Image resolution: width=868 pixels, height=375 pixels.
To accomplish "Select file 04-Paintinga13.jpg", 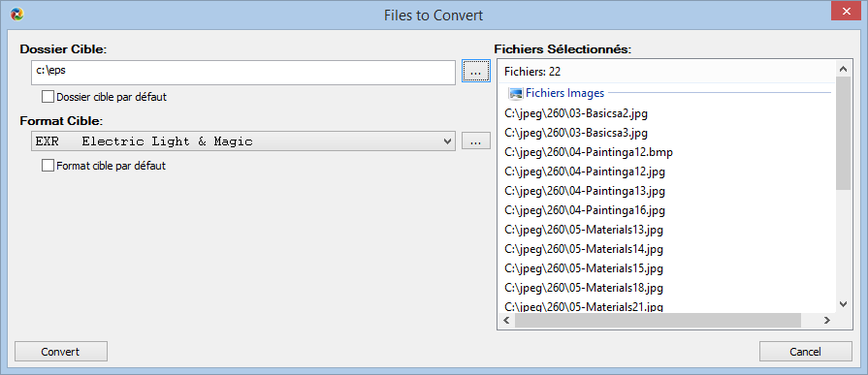I will (x=585, y=191).
